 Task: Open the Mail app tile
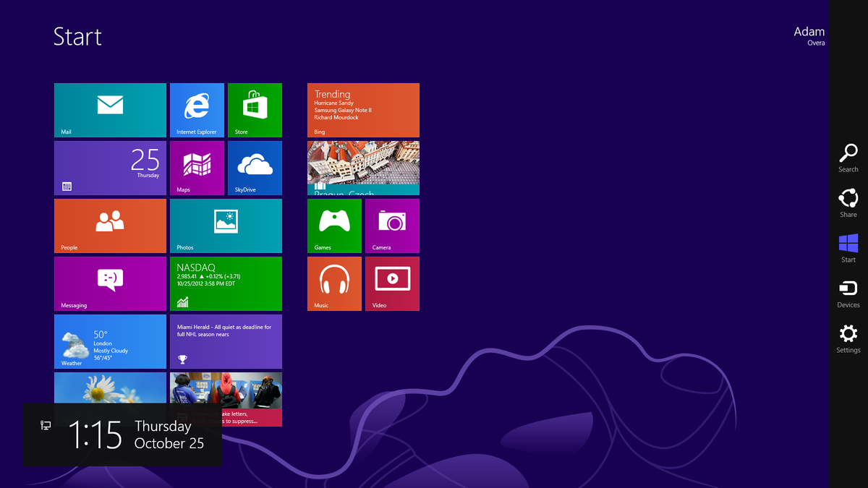click(109, 109)
